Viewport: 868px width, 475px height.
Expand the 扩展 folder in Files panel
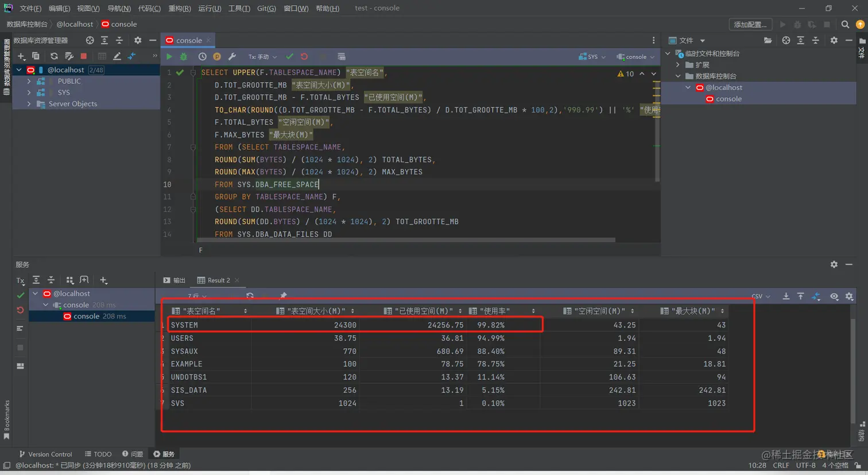tap(678, 65)
